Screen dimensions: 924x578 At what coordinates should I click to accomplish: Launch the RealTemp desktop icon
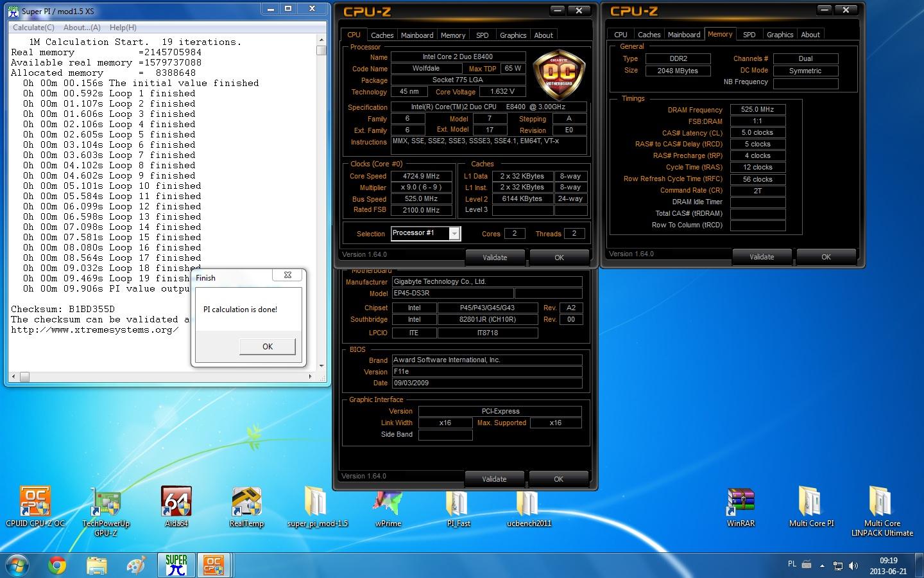(247, 507)
